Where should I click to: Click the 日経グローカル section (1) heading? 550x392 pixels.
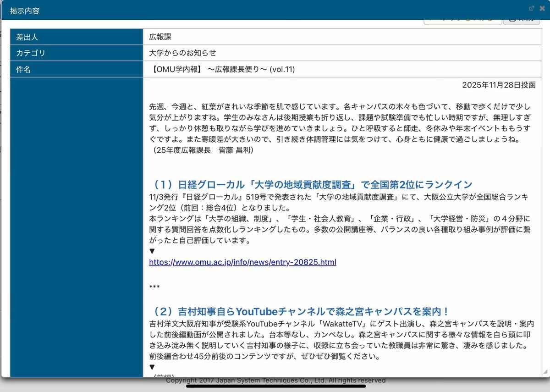pos(311,184)
